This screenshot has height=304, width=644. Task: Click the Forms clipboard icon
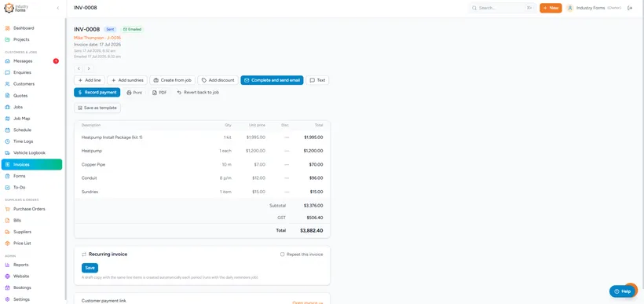tap(7, 176)
